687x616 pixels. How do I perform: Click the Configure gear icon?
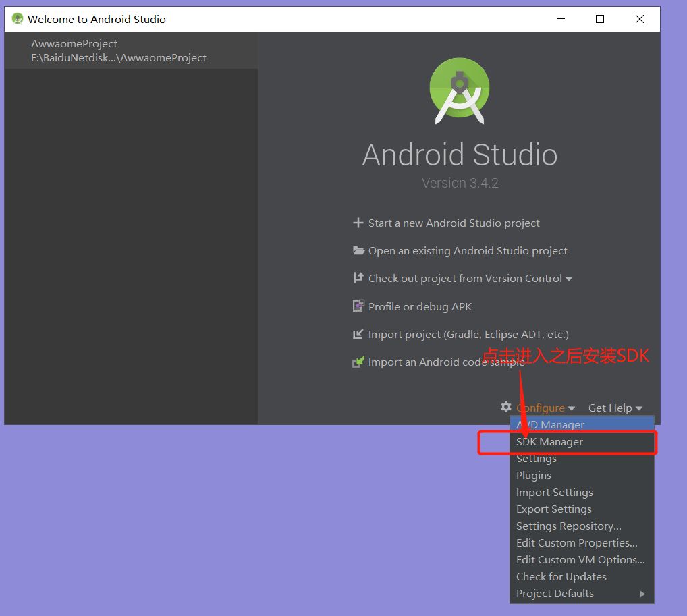point(506,407)
